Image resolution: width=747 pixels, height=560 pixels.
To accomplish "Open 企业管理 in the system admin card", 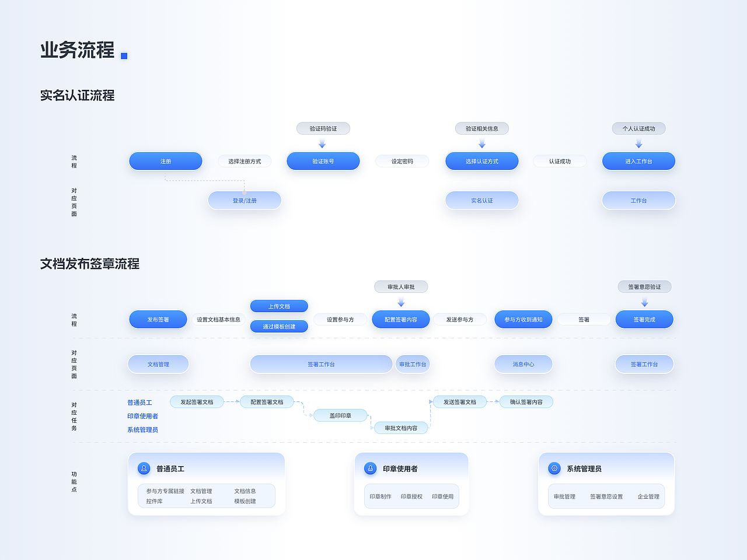I will (x=648, y=496).
